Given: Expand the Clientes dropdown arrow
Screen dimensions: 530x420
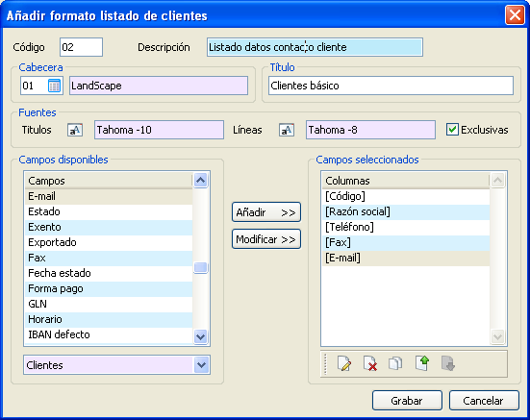Looking at the screenshot, I should point(201,365).
